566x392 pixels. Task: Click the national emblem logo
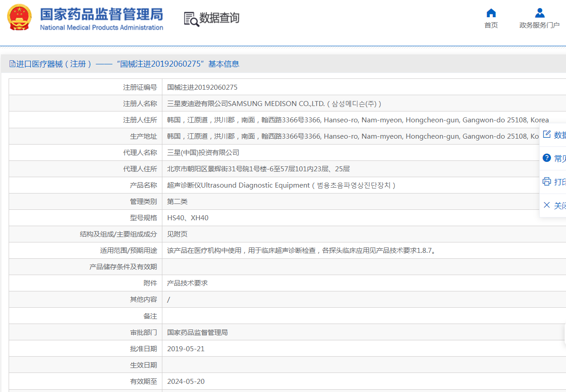(20, 17)
